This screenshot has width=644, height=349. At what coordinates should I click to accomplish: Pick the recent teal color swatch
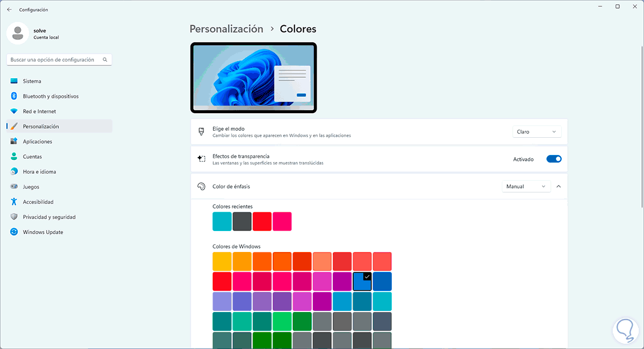[x=222, y=221]
